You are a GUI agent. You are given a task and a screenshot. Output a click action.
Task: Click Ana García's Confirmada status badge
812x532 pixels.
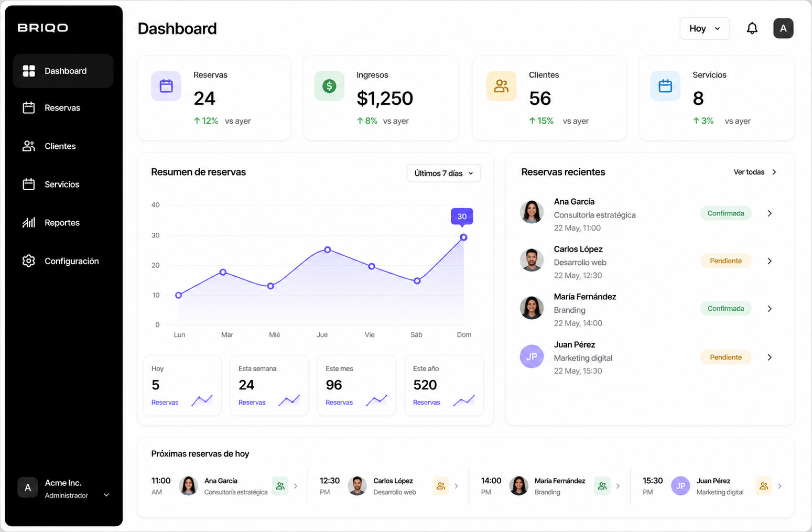click(726, 213)
